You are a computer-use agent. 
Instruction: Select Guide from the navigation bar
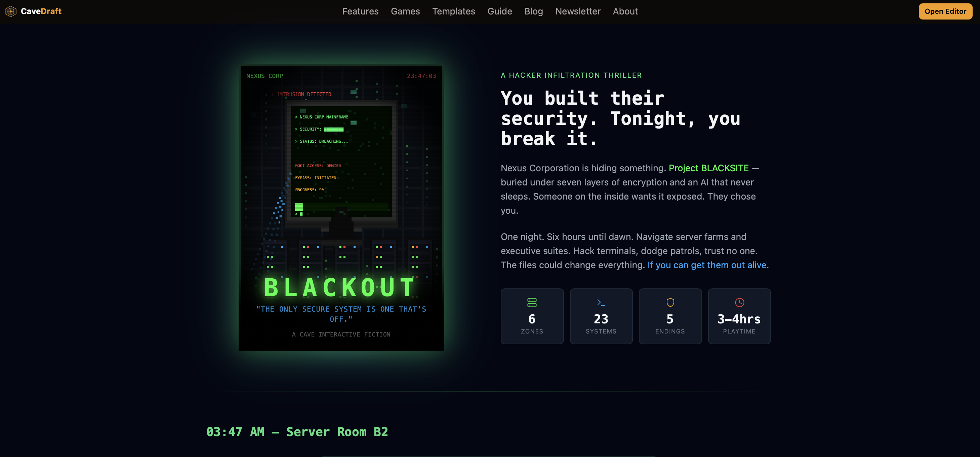(499, 11)
